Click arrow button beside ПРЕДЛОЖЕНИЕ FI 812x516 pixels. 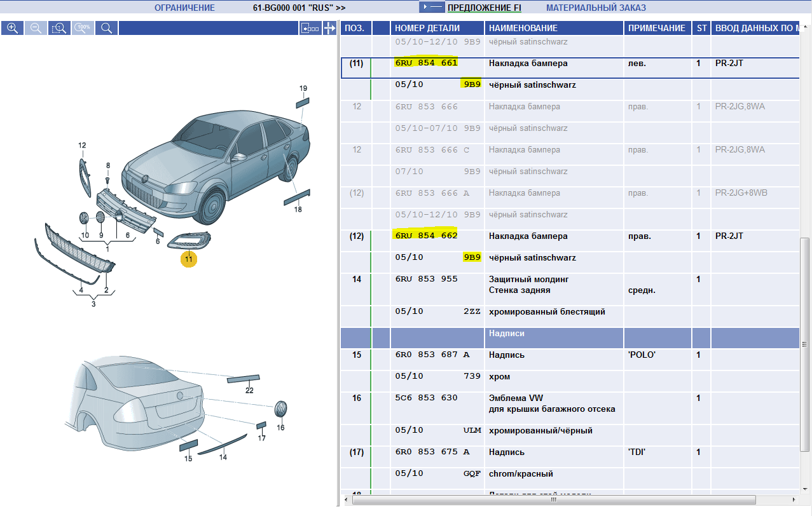coord(431,8)
